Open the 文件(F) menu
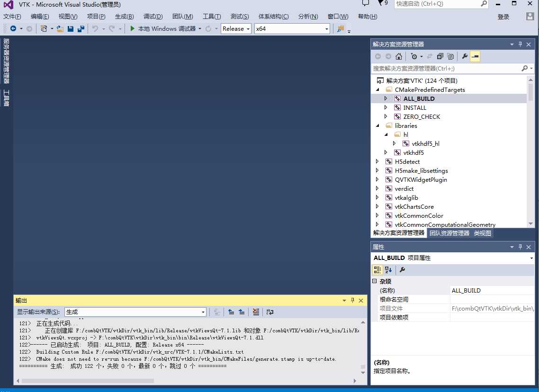Image resolution: width=539 pixels, height=392 pixels. [x=12, y=17]
